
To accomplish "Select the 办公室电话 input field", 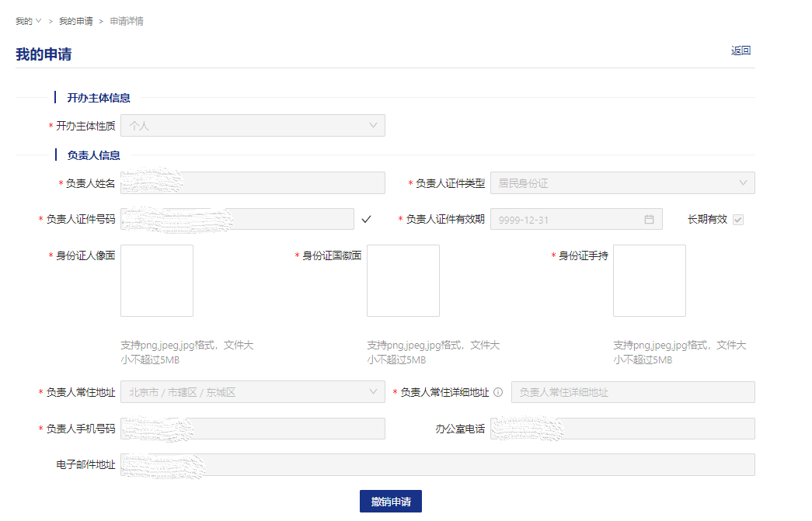I will tap(622, 429).
